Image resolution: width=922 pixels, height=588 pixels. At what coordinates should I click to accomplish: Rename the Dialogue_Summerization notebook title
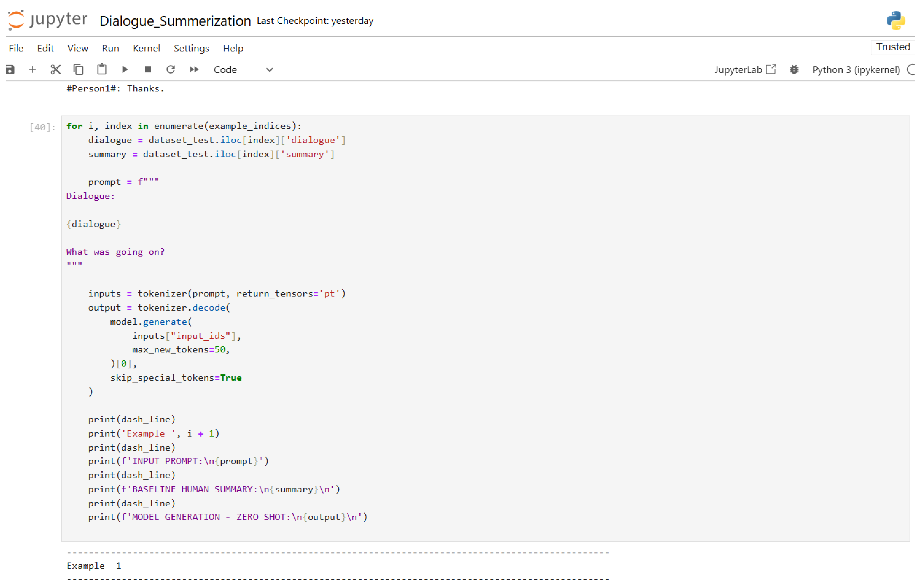pyautogui.click(x=175, y=21)
